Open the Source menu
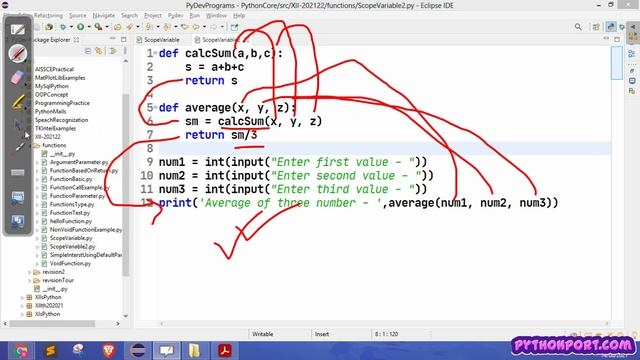 click(x=78, y=16)
